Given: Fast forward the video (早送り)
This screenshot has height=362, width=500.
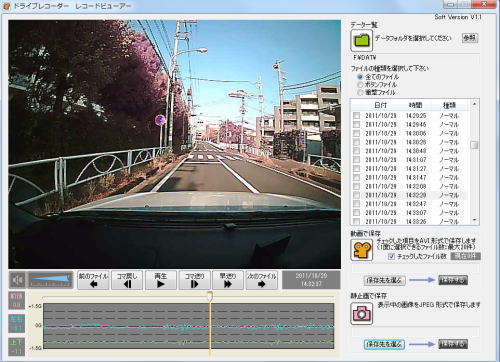Looking at the screenshot, I should pyautogui.click(x=228, y=280).
